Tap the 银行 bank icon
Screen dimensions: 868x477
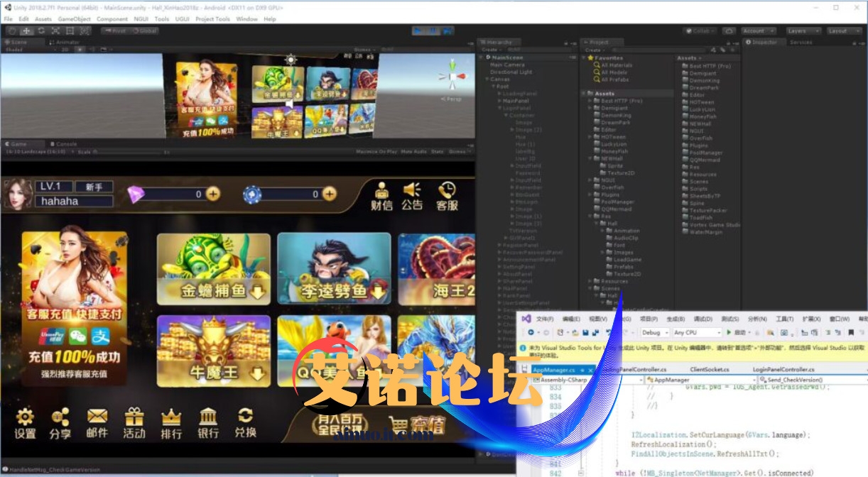tap(208, 423)
